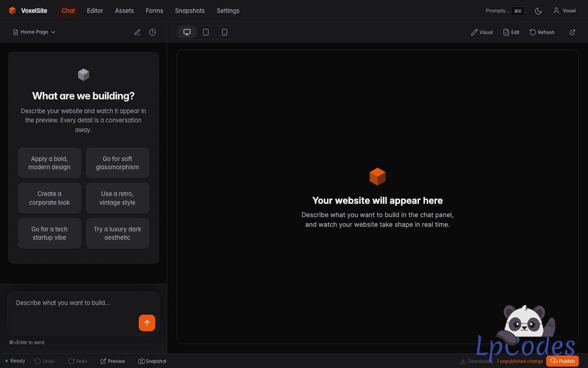Click the VoxelSite logo
The image size is (588, 368).
pos(28,11)
